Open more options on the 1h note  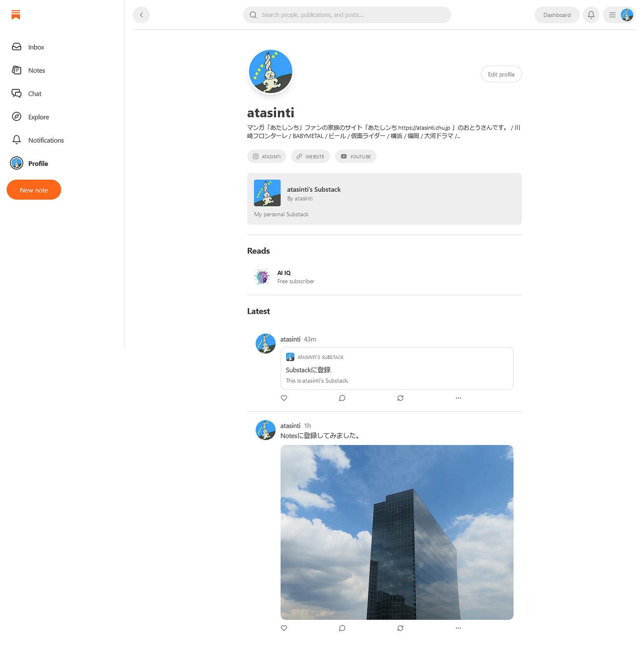tap(459, 628)
